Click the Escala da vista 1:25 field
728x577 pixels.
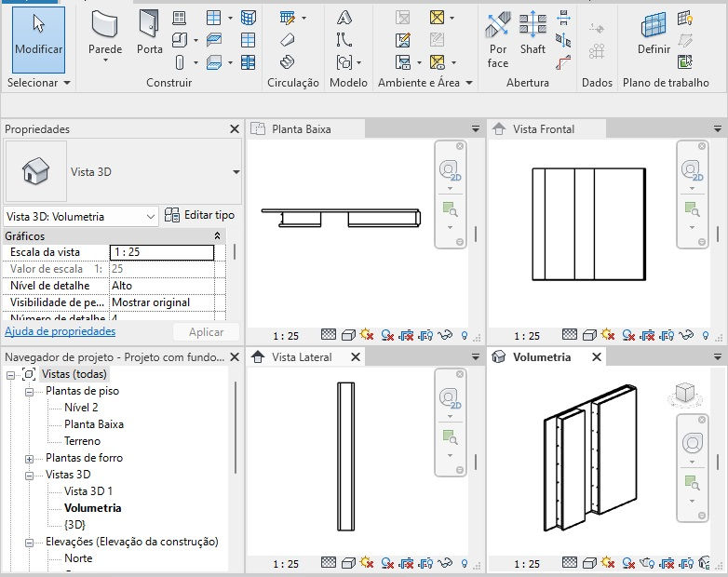(162, 252)
